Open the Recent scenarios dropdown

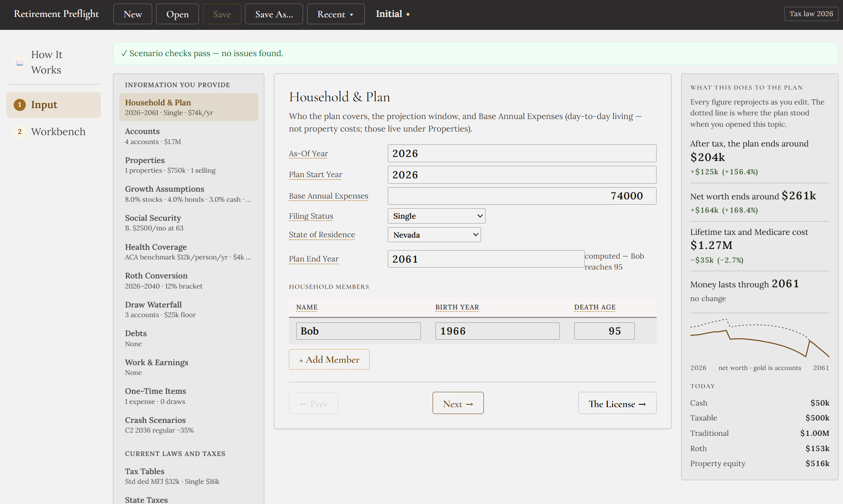point(336,14)
